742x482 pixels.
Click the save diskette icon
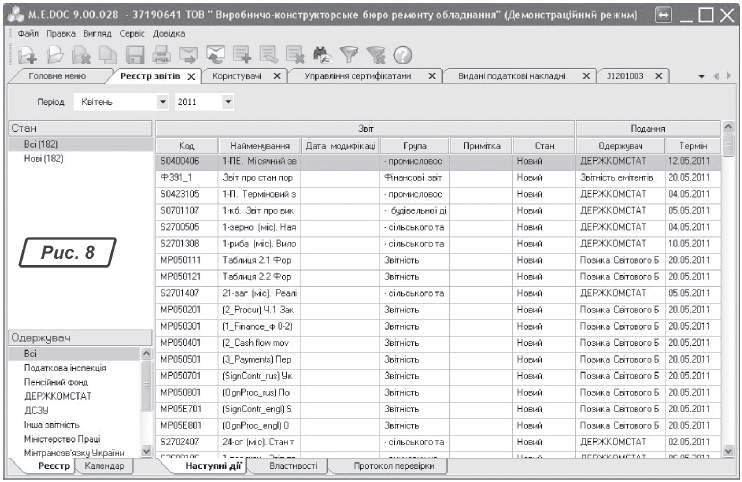point(137,56)
